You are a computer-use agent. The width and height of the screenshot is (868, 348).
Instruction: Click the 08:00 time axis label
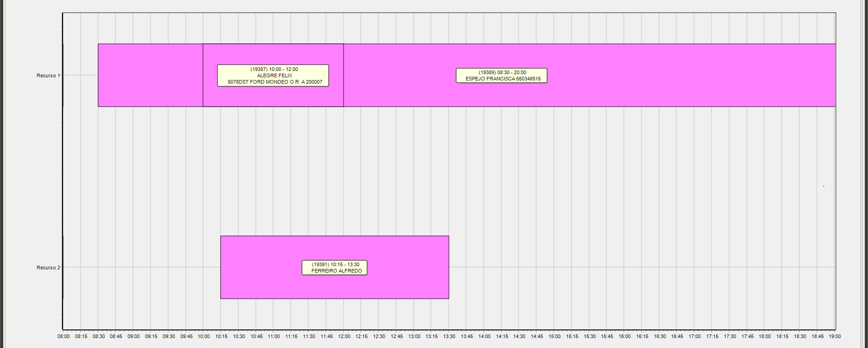point(63,336)
